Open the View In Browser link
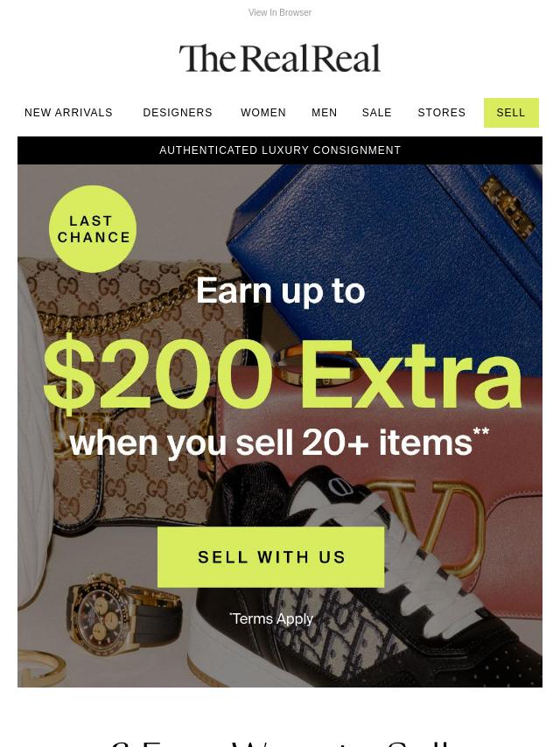The height and width of the screenshot is (747, 560). (280, 13)
